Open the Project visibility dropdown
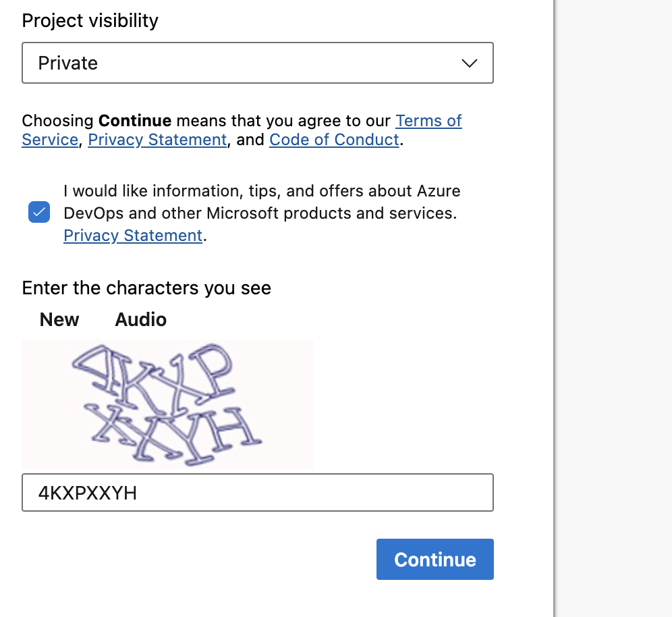 pos(257,63)
